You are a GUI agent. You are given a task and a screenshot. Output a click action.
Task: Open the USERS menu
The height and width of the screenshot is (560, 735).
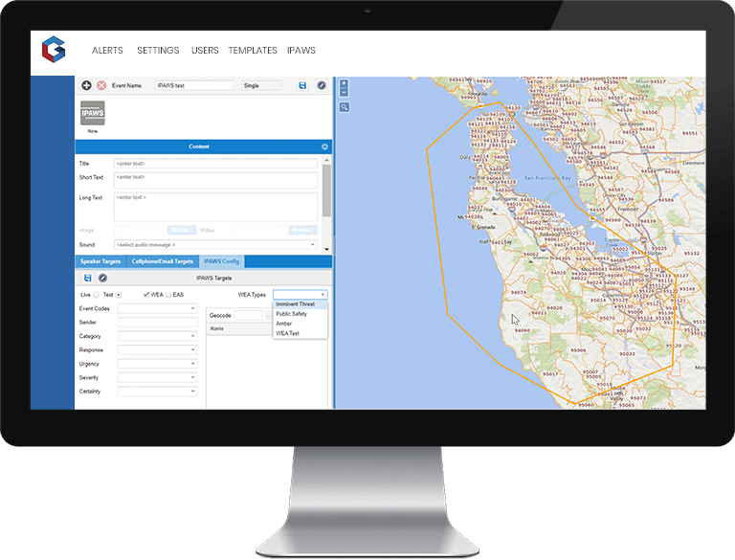[205, 50]
